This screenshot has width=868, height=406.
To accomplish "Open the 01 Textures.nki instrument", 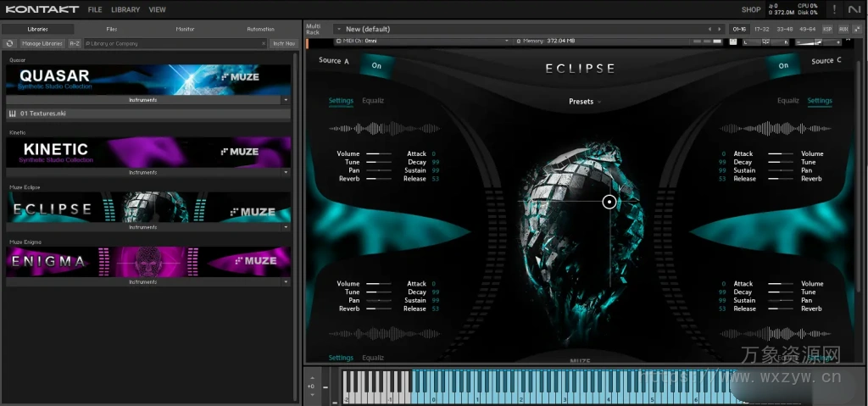I will pyautogui.click(x=42, y=113).
